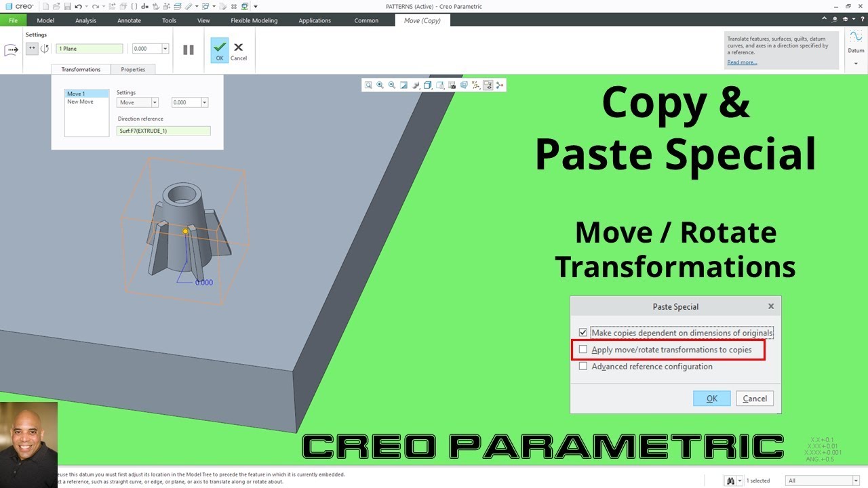
Task: Open the Transformations tab
Action: (x=81, y=69)
